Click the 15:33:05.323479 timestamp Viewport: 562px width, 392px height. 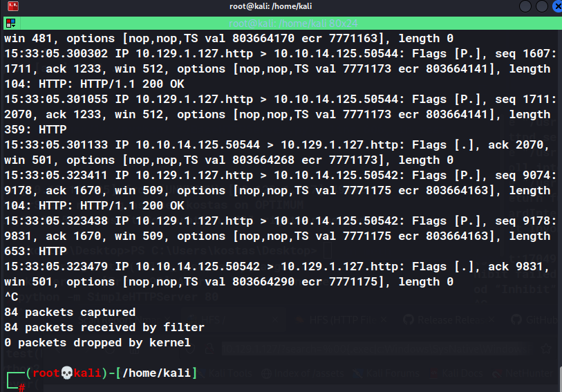click(56, 266)
